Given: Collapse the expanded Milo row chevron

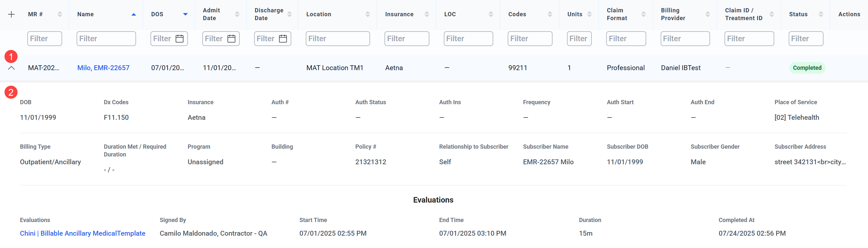Looking at the screenshot, I should (11, 68).
